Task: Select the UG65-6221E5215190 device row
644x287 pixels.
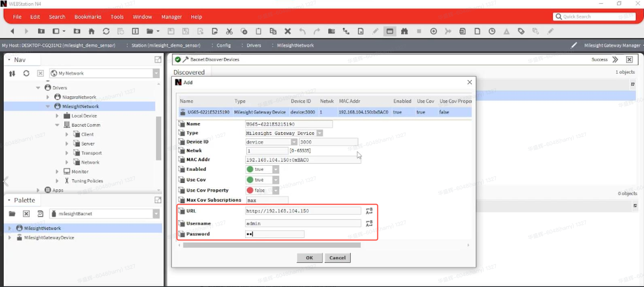Action: click(x=325, y=112)
